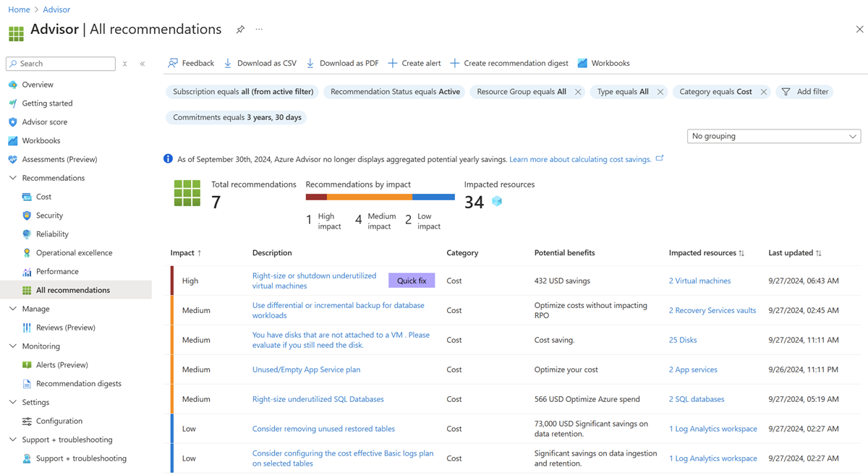
Task: Collapse the Recommendations section
Action: click(x=12, y=177)
